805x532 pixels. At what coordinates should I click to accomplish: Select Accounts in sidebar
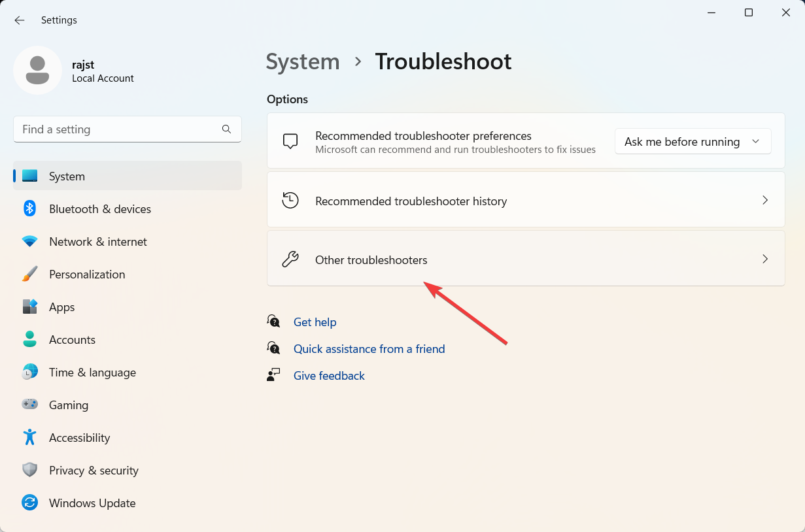128,339
